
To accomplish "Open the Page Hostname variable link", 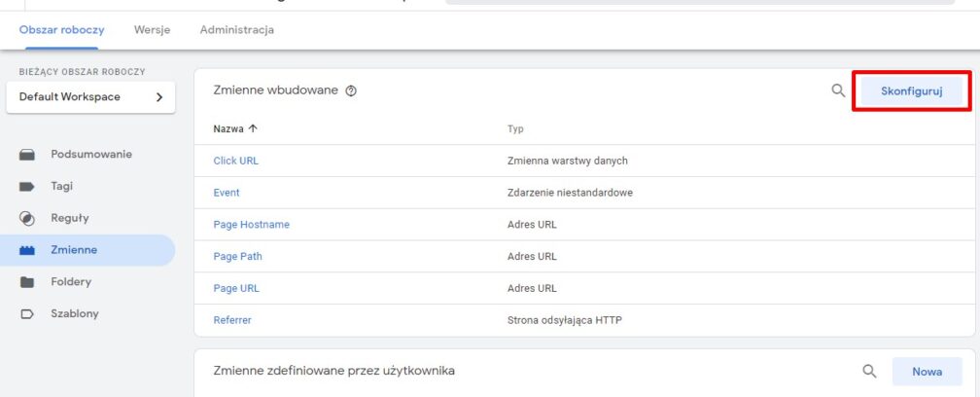I will pyautogui.click(x=251, y=225).
